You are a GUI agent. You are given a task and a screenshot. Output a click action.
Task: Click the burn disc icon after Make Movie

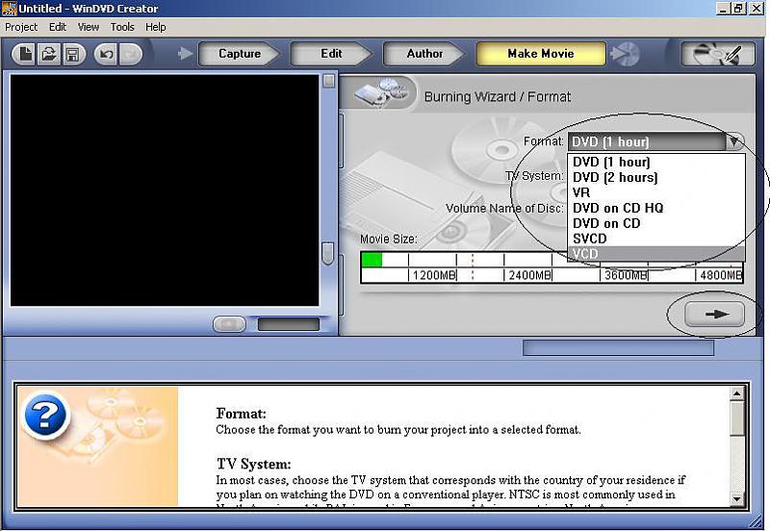tap(625, 54)
